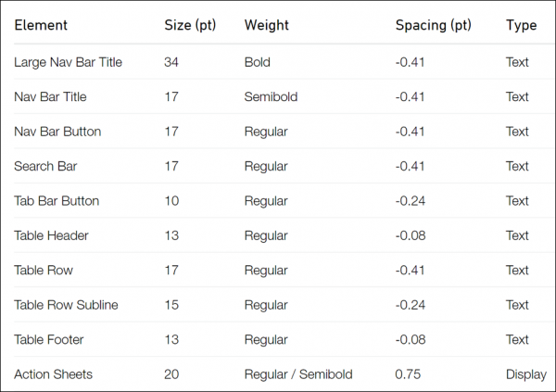Click the Semibold weight cell for Nav Bar Title
The height and width of the screenshot is (392, 556).
pyautogui.click(x=271, y=96)
